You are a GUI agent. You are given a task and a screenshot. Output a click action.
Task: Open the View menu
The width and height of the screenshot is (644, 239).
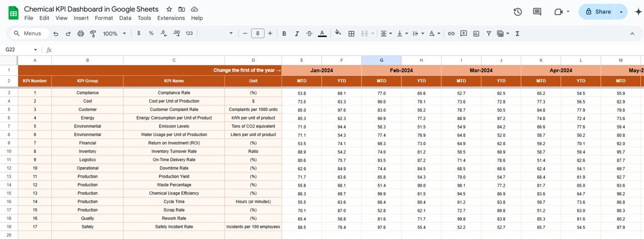(x=61, y=18)
